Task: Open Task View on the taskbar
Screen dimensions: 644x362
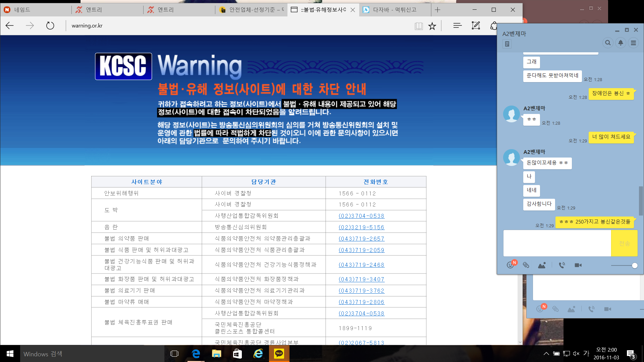Action: (x=174, y=354)
